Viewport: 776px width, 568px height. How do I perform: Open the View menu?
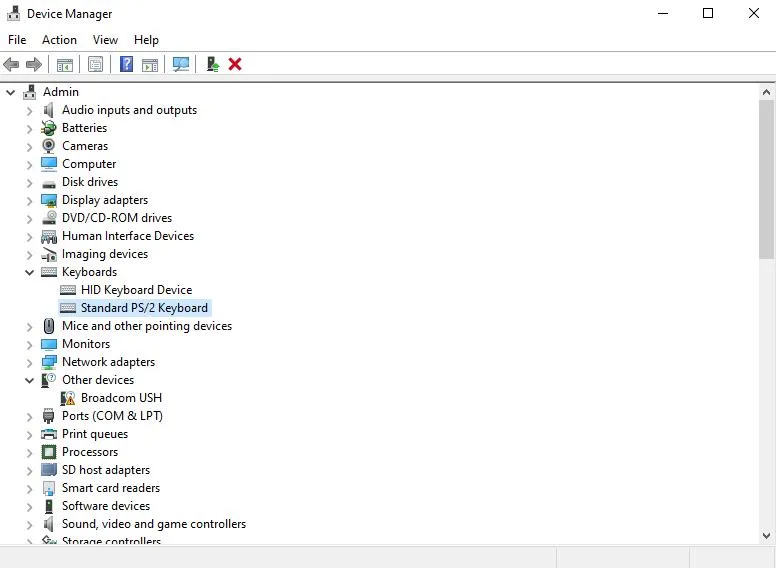(x=105, y=40)
